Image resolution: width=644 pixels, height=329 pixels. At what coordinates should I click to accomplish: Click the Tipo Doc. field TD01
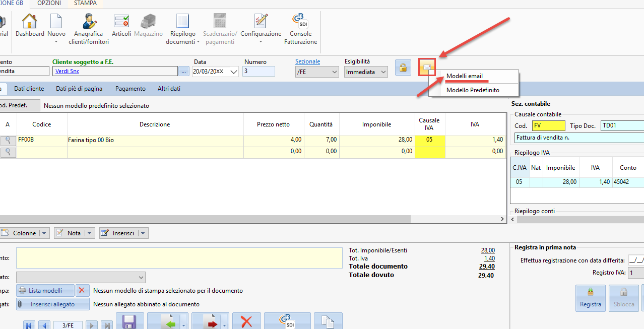[x=622, y=126]
